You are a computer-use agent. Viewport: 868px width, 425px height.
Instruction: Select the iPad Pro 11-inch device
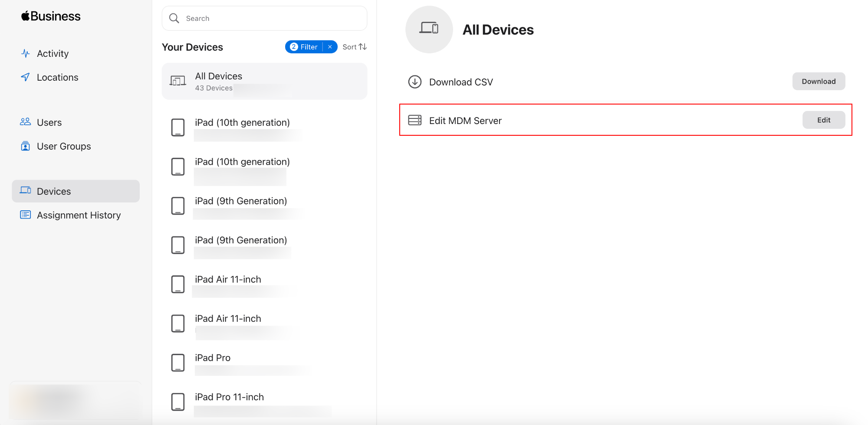pyautogui.click(x=229, y=397)
